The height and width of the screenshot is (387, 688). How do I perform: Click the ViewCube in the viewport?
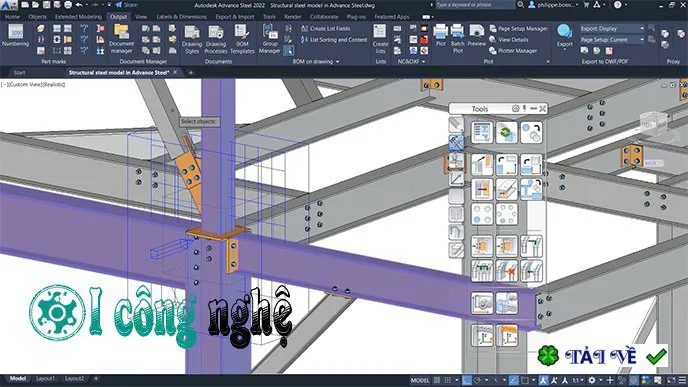click(653, 122)
